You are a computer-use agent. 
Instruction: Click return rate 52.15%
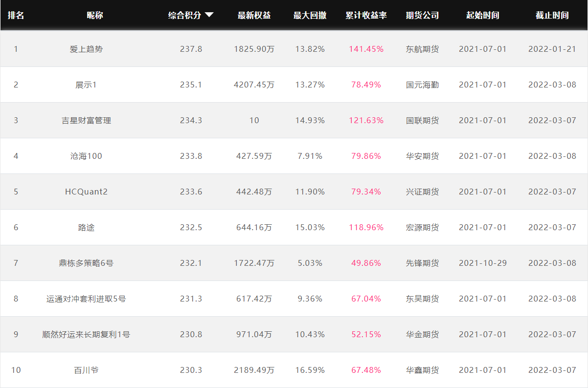(366, 334)
